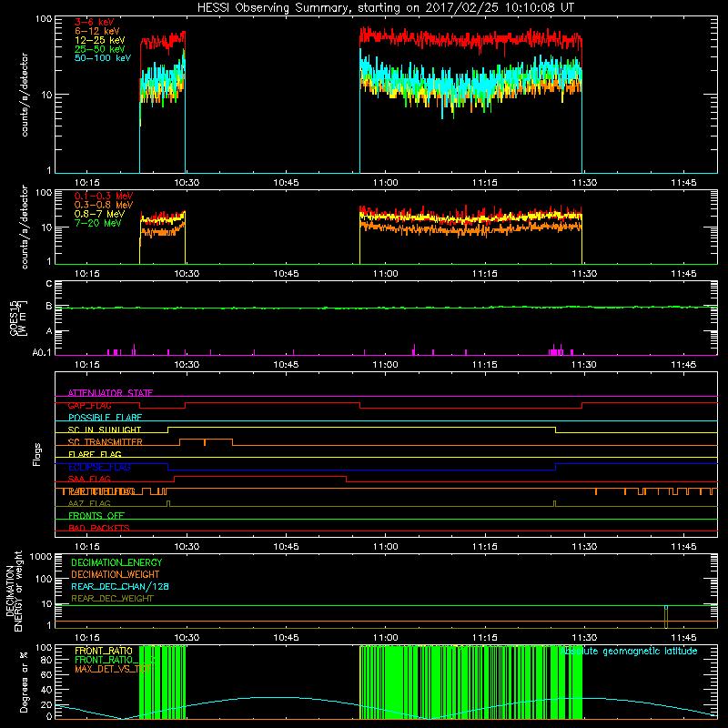Click the yellow FRONT_RATIO legend label
This screenshot has width=728, height=728.
104,651
